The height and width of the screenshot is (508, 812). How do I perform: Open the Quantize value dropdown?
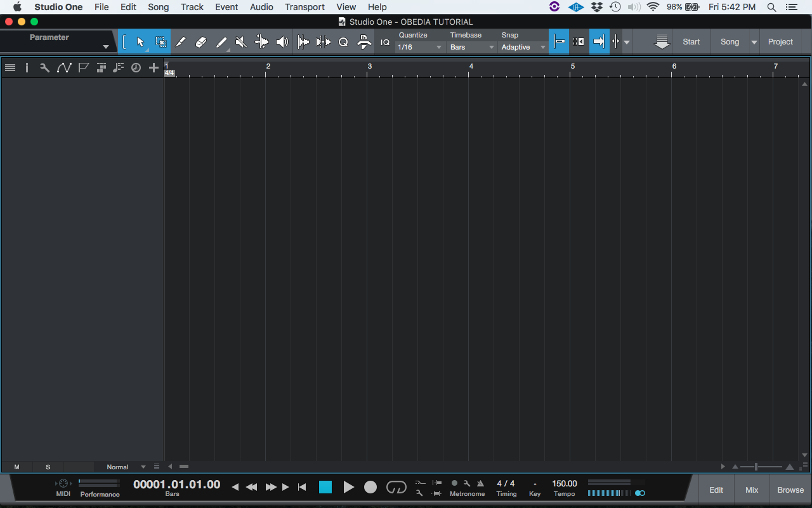[x=419, y=47]
